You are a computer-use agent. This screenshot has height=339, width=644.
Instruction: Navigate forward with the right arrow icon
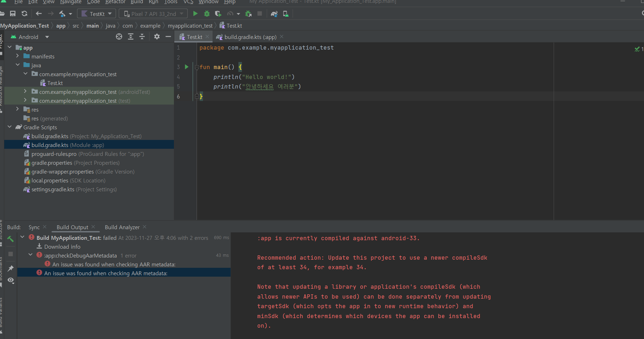coord(51,14)
